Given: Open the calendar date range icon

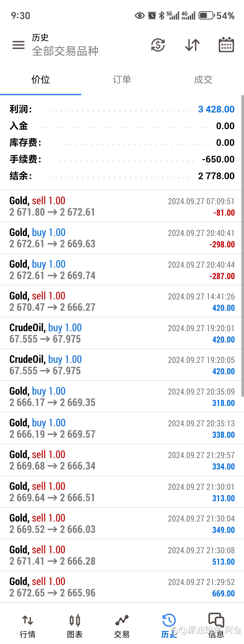Looking at the screenshot, I should coord(226,45).
